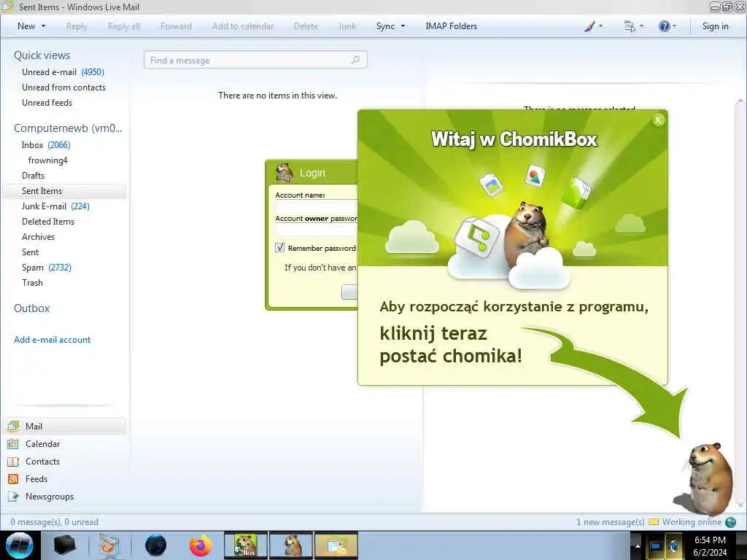Click the new message envelope status icon
The width and height of the screenshot is (747, 560).
654,522
